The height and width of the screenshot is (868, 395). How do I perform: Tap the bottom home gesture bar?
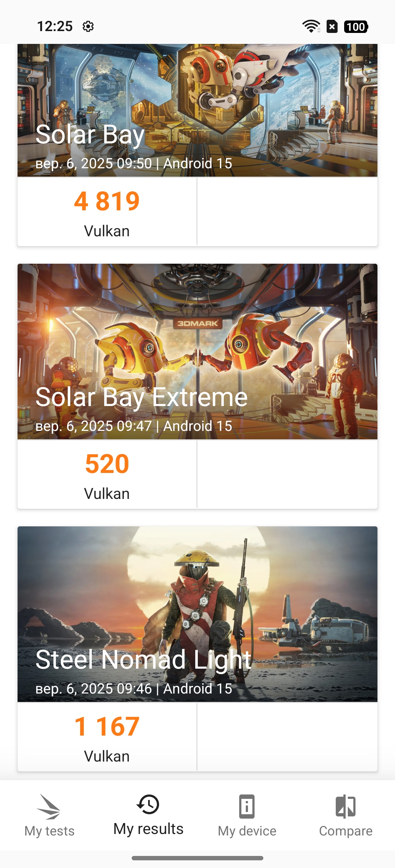(x=197, y=858)
